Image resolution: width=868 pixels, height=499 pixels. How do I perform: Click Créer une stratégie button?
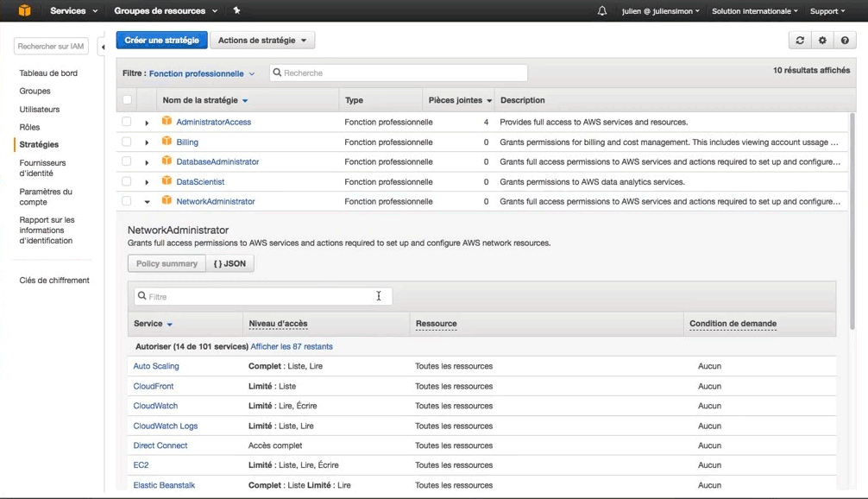click(161, 41)
